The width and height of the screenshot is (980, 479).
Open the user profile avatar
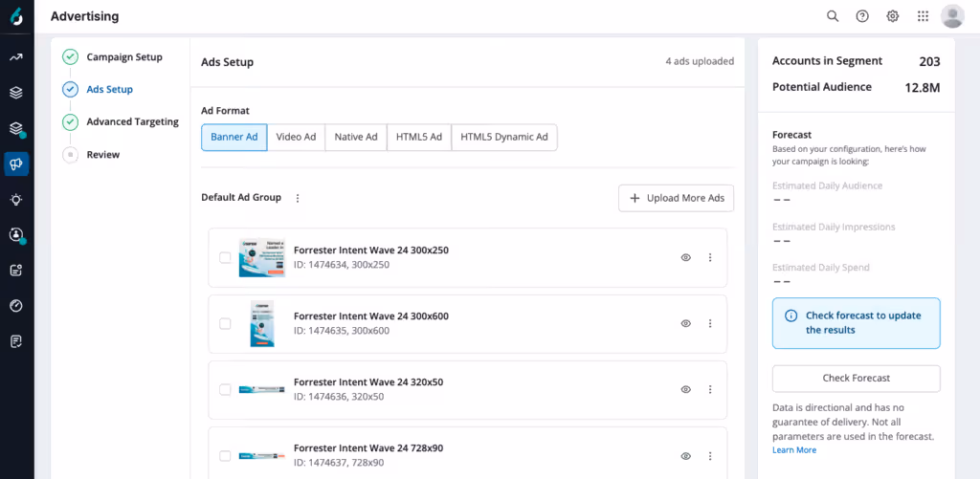coord(952,16)
